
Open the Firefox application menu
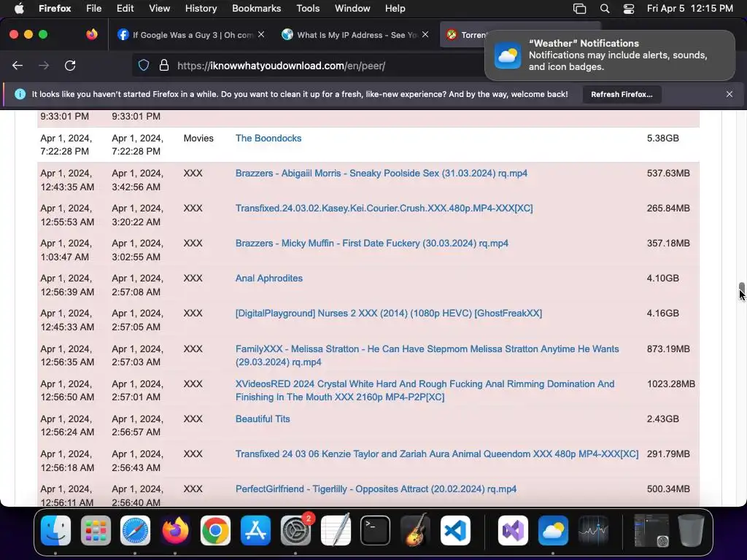point(55,8)
